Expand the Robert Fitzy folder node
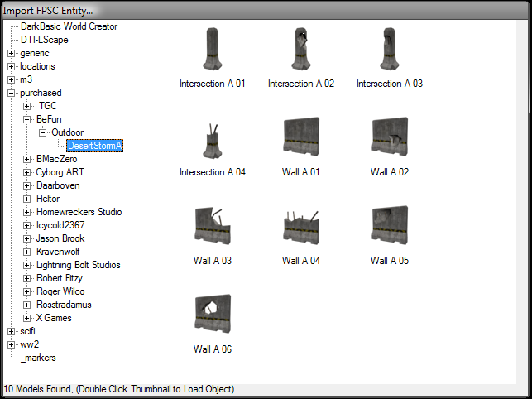 click(26, 278)
